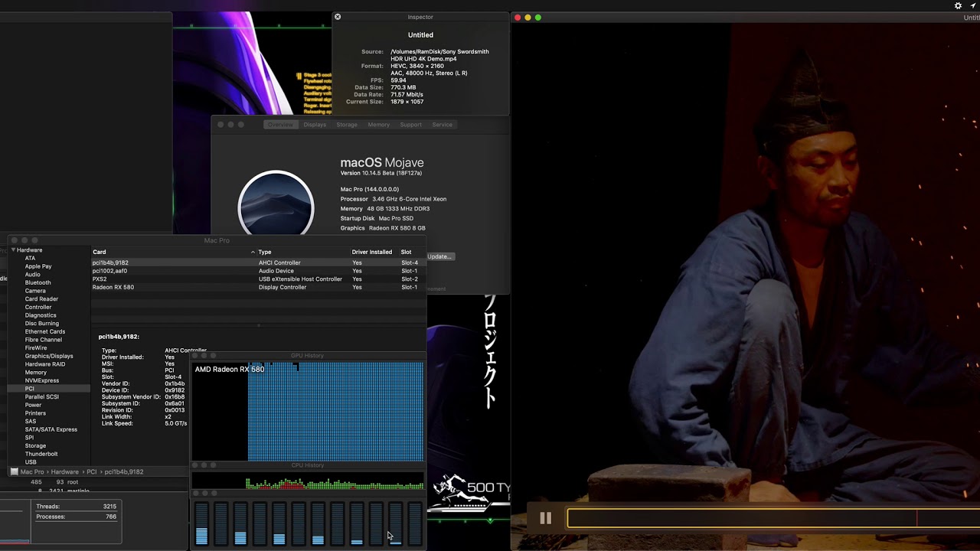The height and width of the screenshot is (551, 980).
Task: Switch to the Overview tab in About This Mac
Action: tap(280, 125)
